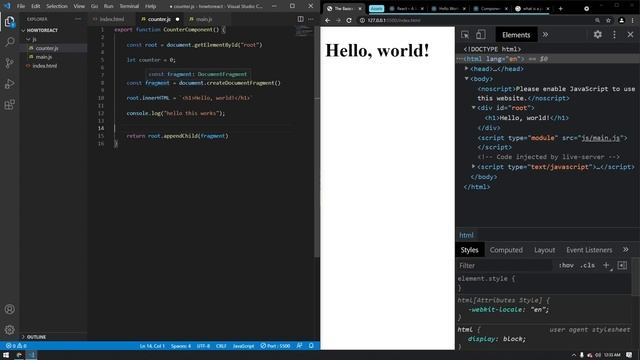Screen dimensions: 640x360
Task: Activate DevTools inspect element picker
Action: tap(465, 35)
